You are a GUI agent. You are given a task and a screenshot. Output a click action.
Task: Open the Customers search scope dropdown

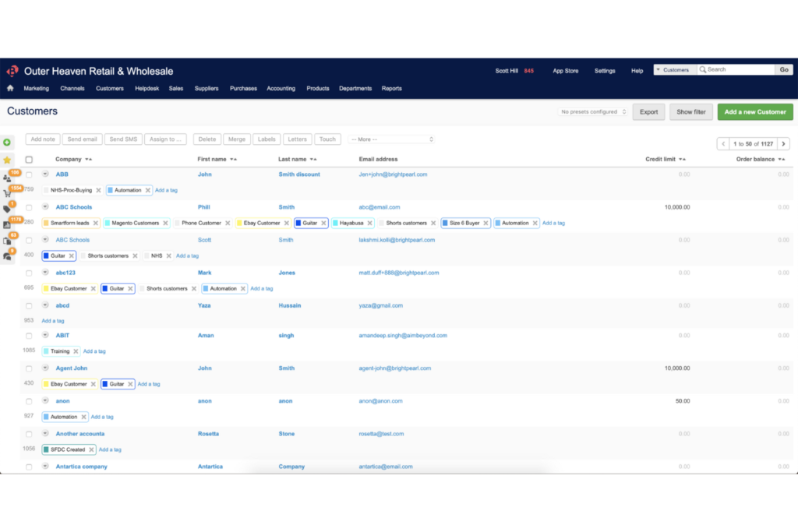[x=674, y=70]
